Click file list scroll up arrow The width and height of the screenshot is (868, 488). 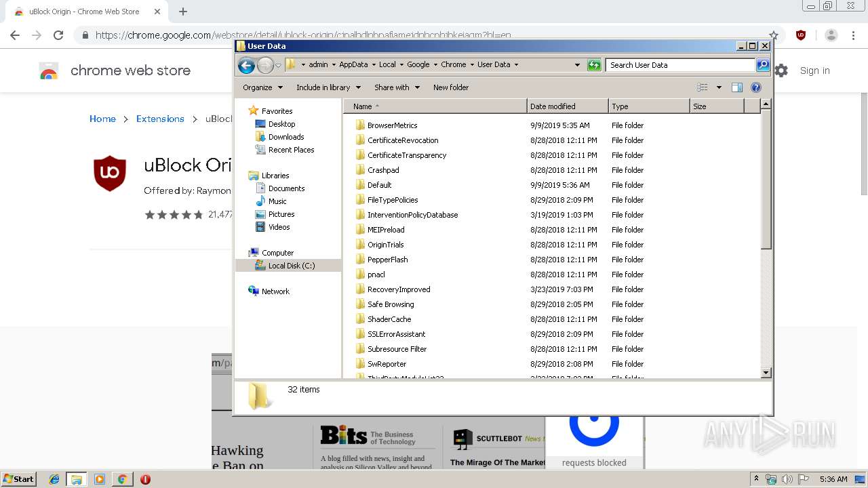click(x=766, y=104)
